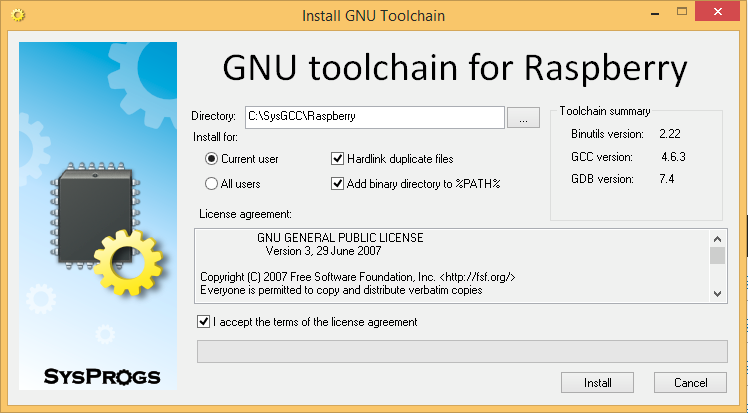Click the GCC version value 4.6.3
The height and width of the screenshot is (413, 748).
pyautogui.click(x=673, y=157)
